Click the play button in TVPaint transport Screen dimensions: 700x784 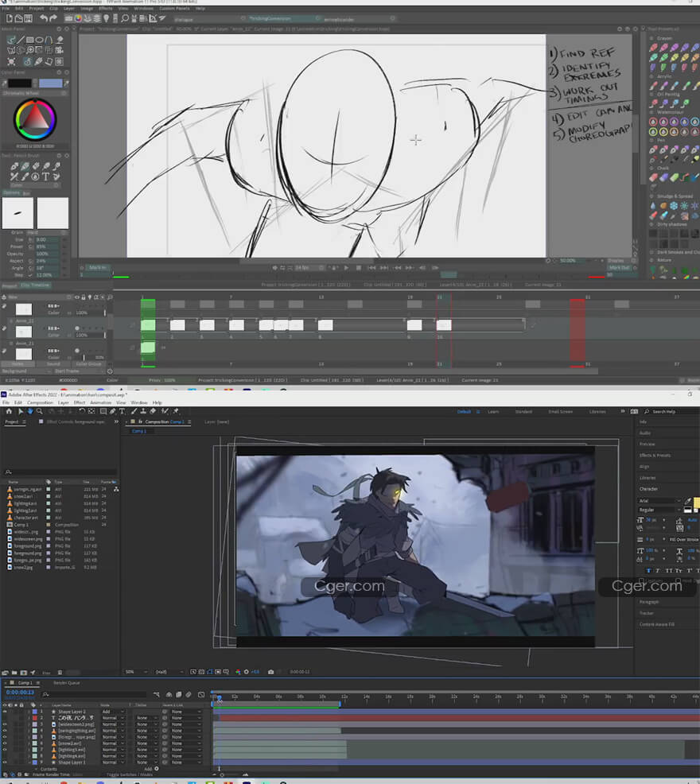(346, 267)
